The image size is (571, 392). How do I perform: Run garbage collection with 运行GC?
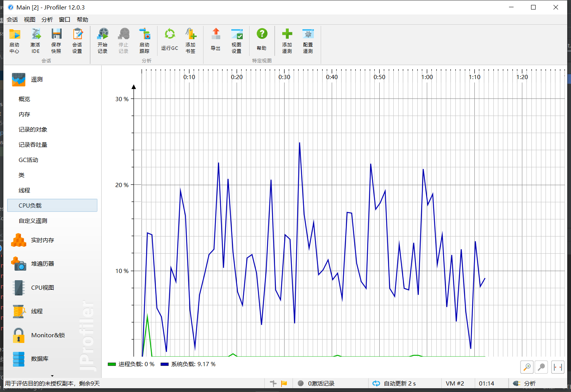tap(170, 40)
